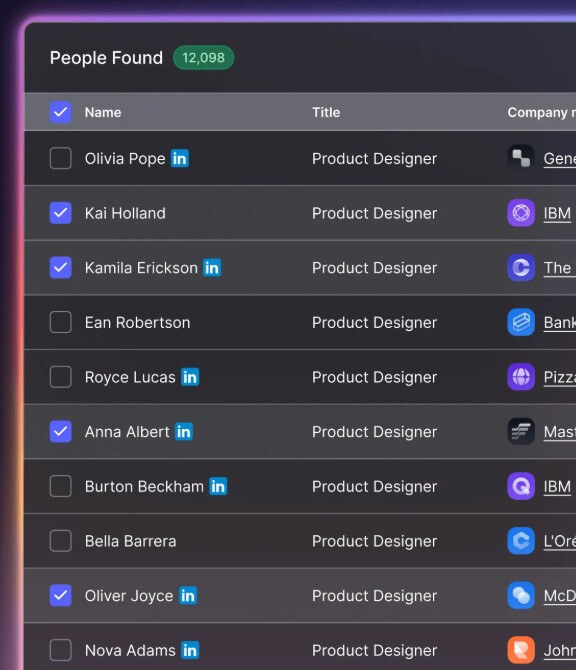Click the name Ean Robertson
The image size is (576, 670).
click(138, 322)
